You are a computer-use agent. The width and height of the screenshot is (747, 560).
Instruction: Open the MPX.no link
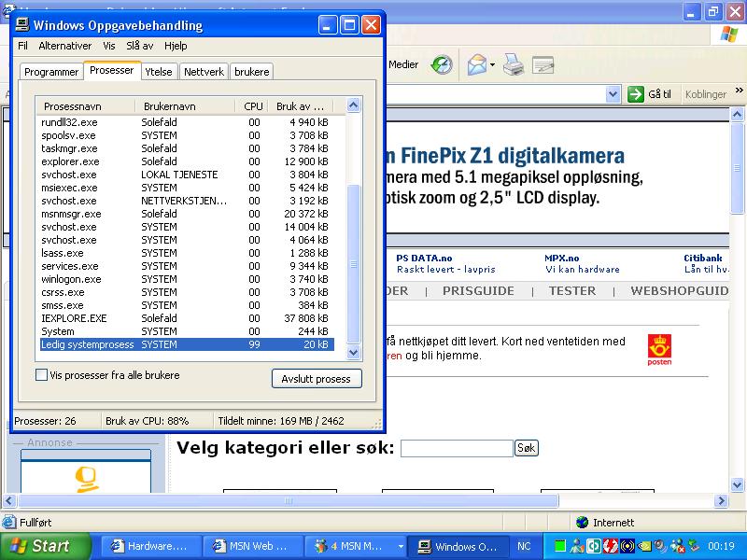[x=562, y=259]
